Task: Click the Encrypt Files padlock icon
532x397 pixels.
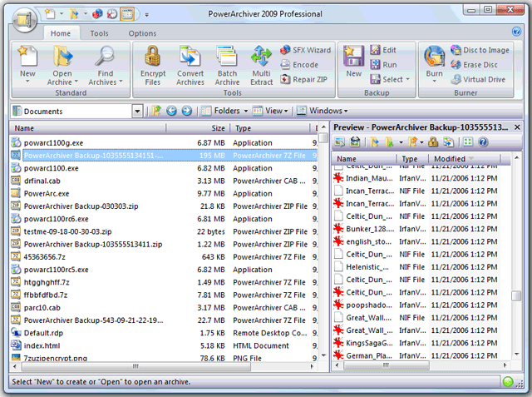Action: point(153,56)
